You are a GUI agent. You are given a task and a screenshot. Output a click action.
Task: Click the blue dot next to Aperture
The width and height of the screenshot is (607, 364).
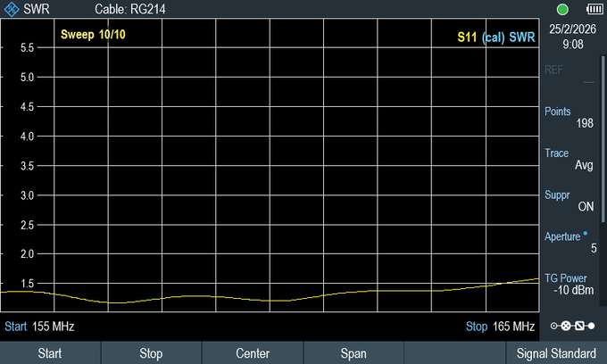(x=585, y=233)
